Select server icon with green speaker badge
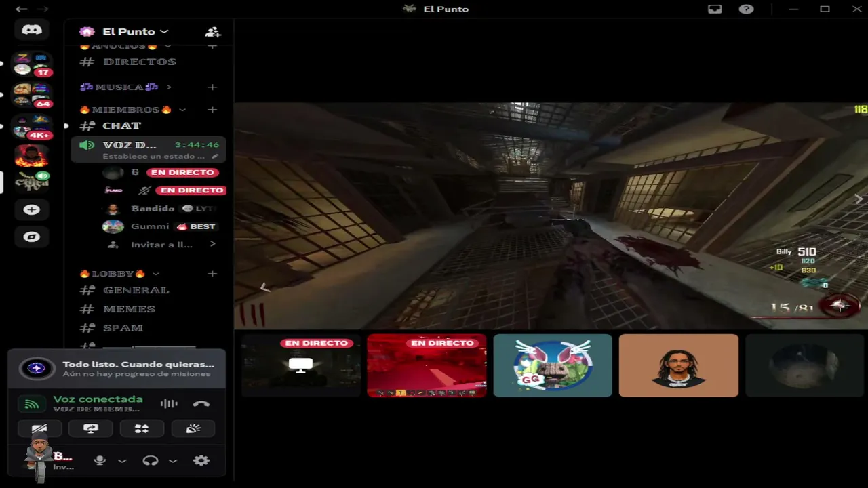The image size is (868, 488). 32,180
